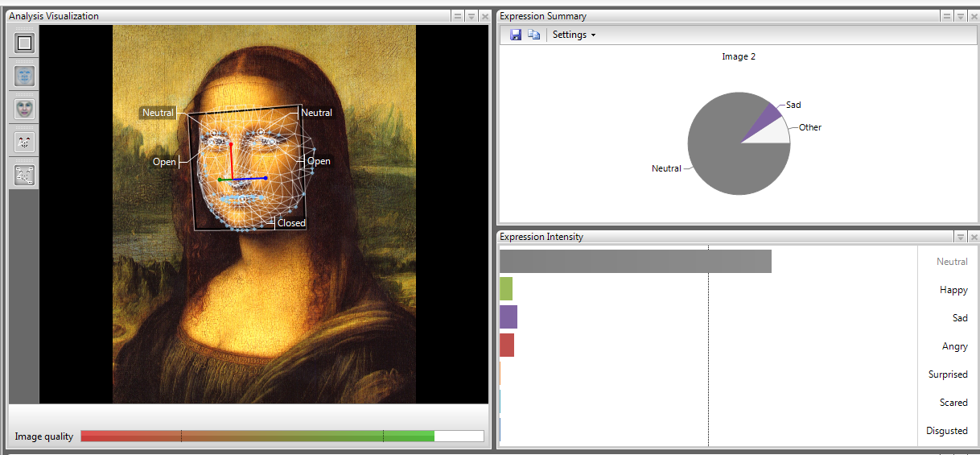Close the Analysis Visualization panel
The height and width of the screenshot is (455, 980).
coord(484,16)
